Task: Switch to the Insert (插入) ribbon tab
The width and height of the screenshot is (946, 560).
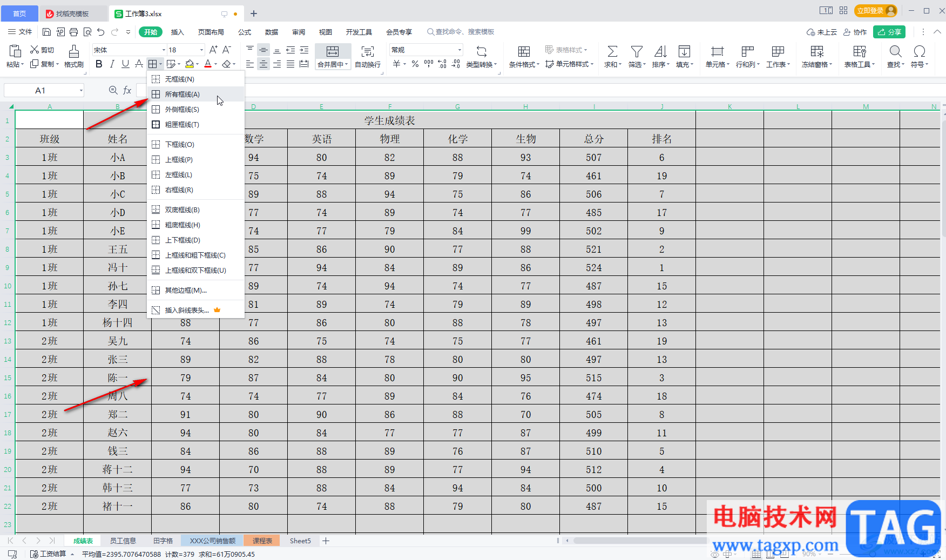Action: pyautogui.click(x=177, y=32)
